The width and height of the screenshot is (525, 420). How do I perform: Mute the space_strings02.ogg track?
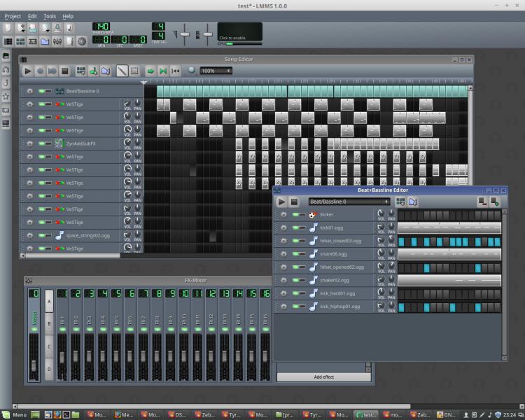point(42,235)
